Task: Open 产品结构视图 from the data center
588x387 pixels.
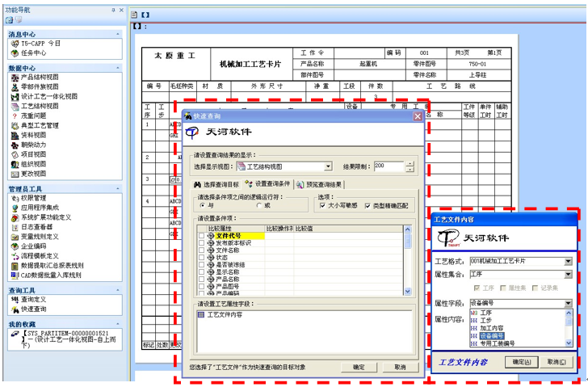Action: coord(35,78)
